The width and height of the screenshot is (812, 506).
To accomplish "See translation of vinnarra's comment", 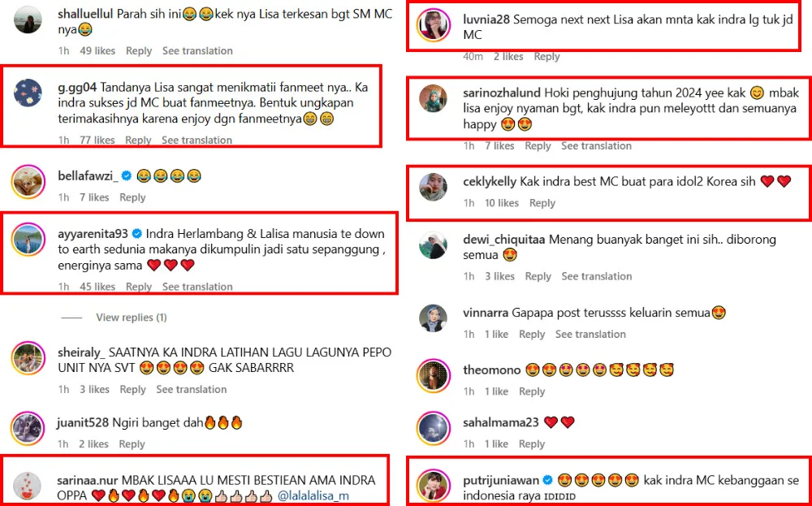I will 590,334.
